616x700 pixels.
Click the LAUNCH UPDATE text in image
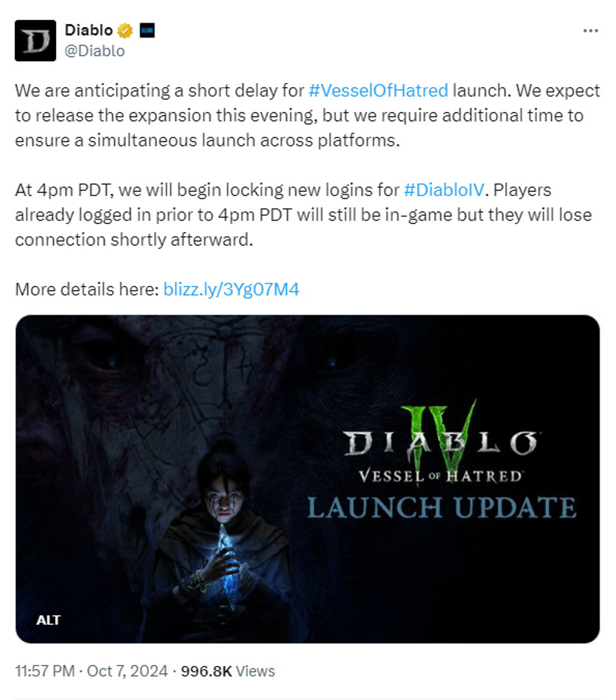[442, 507]
